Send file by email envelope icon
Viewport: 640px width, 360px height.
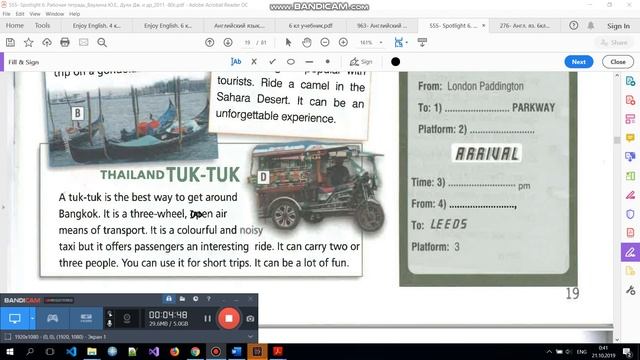pyautogui.click(x=84, y=42)
